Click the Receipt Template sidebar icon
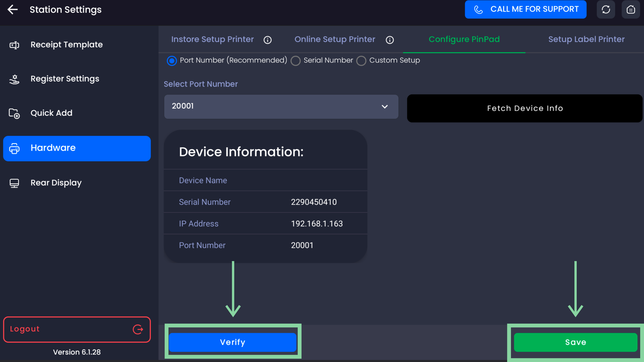Viewport: 644px width, 362px height. click(14, 45)
